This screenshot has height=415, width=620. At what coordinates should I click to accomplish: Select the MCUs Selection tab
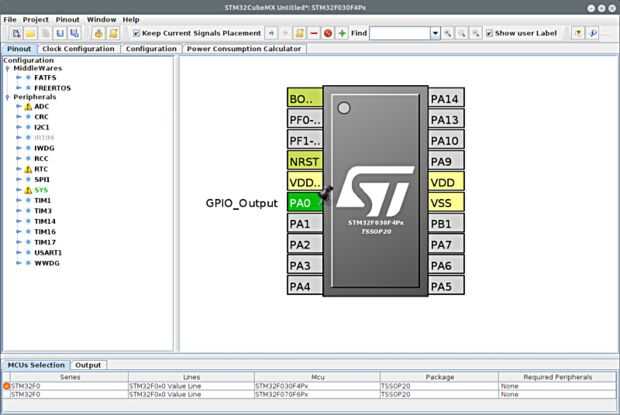[36, 365]
